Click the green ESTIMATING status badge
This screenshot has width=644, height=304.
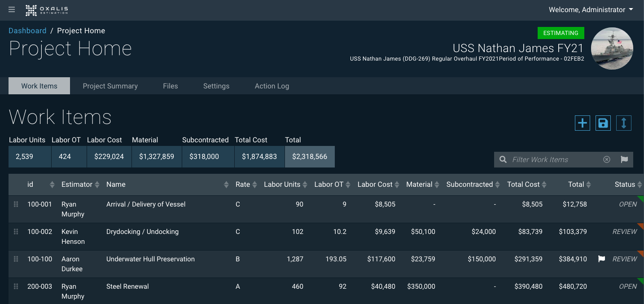[x=561, y=33]
